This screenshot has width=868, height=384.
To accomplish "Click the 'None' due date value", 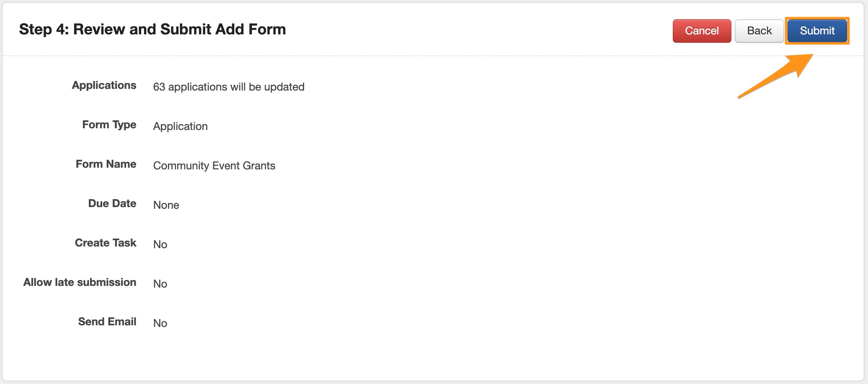I will 166,205.
